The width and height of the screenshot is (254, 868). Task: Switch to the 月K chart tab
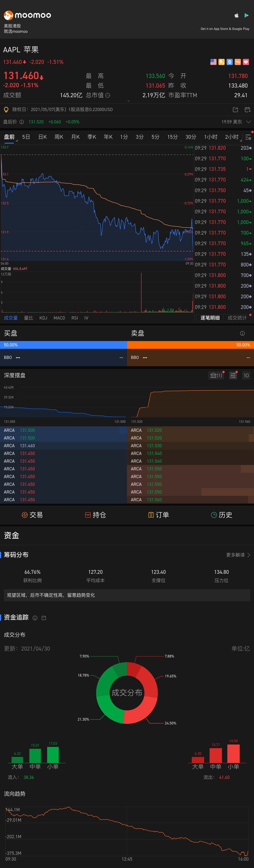click(75, 137)
